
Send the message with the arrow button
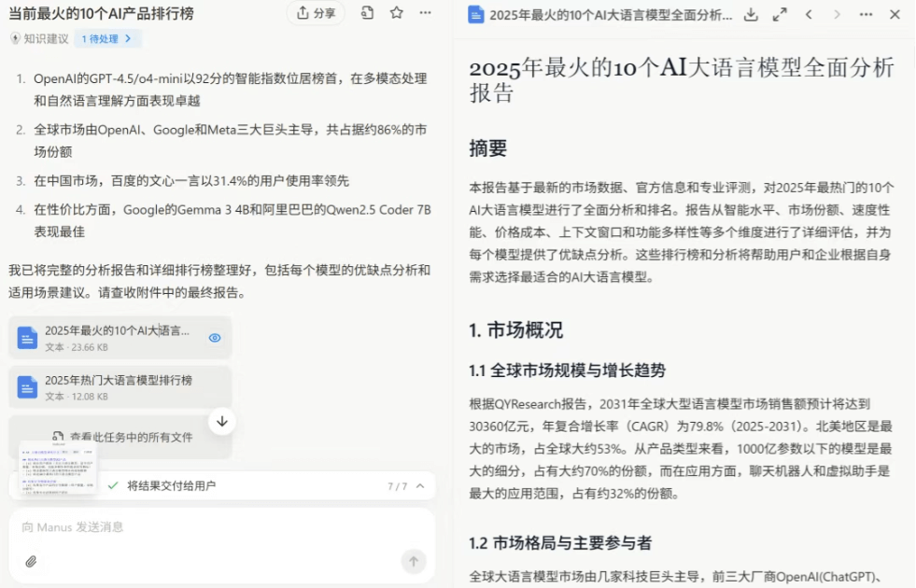pyautogui.click(x=413, y=562)
